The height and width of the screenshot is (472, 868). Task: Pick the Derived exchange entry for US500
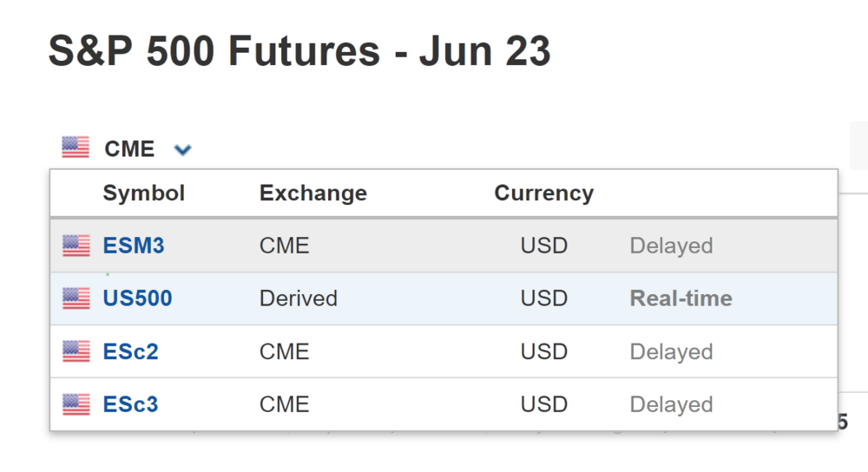(299, 299)
